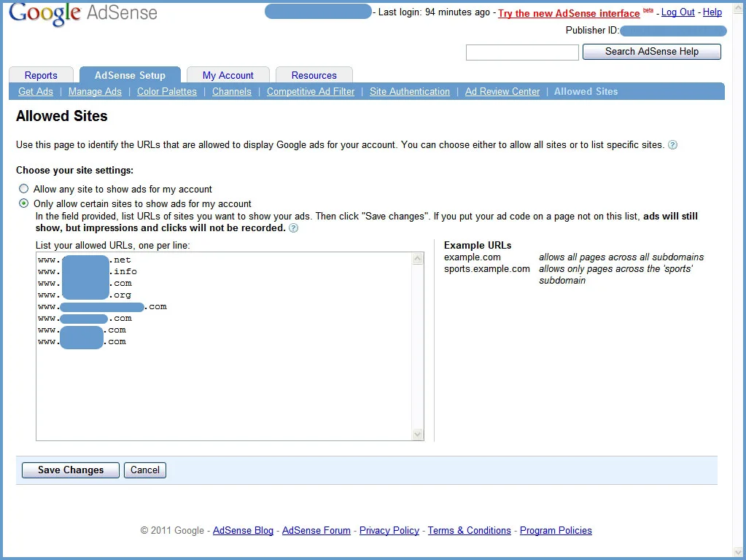Go to Get Ads submenu
The image size is (746, 560).
(x=36, y=92)
